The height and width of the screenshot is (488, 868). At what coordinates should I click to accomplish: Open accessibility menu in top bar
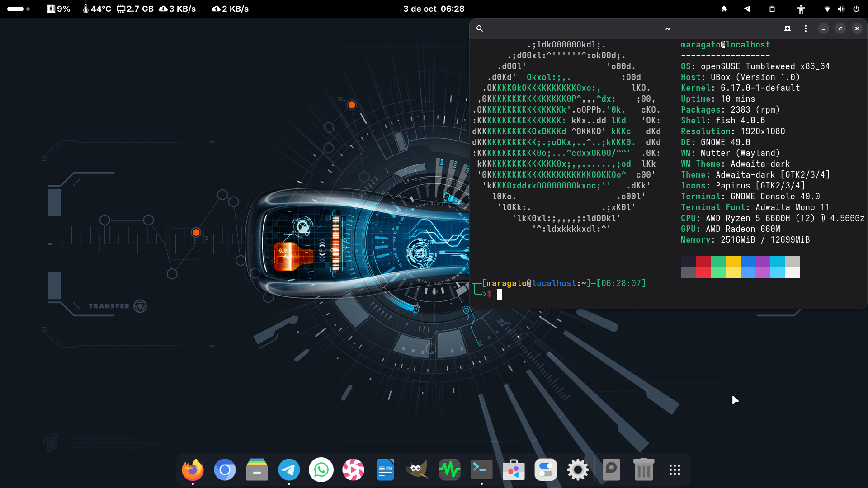pos(801,9)
